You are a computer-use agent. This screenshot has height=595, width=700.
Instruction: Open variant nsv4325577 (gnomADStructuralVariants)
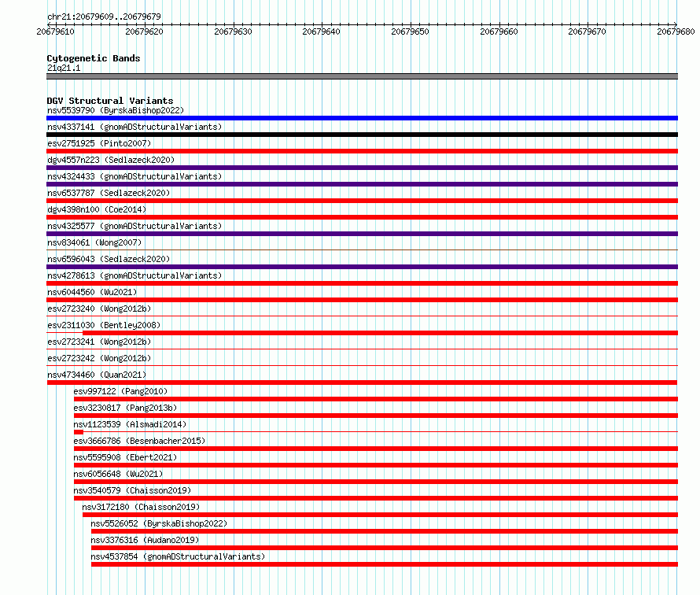tap(134, 226)
